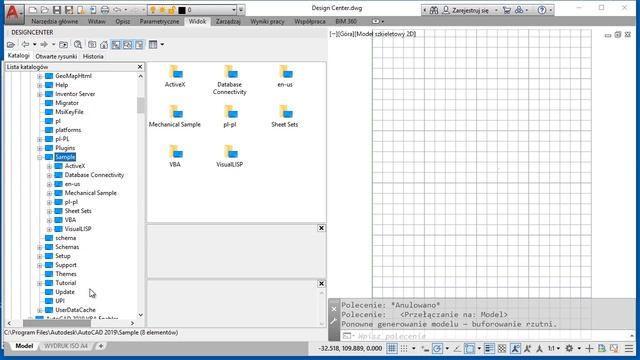Viewport: 640px width, 360px height.
Task: Toggle the Preview pane button in DesignCenter
Action: coord(128,44)
